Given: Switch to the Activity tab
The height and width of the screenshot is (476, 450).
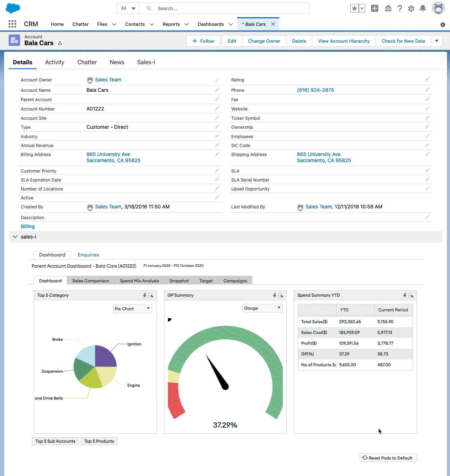Looking at the screenshot, I should click(x=55, y=62).
